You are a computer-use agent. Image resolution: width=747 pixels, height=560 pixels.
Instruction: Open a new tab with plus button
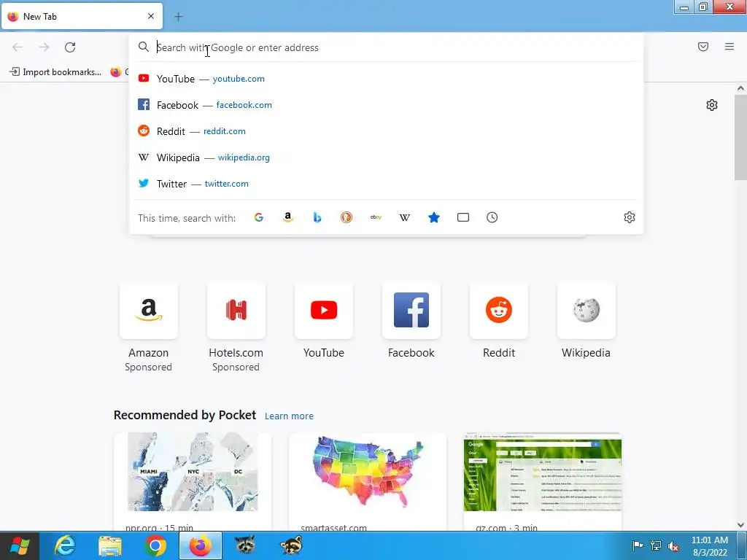[x=178, y=17]
